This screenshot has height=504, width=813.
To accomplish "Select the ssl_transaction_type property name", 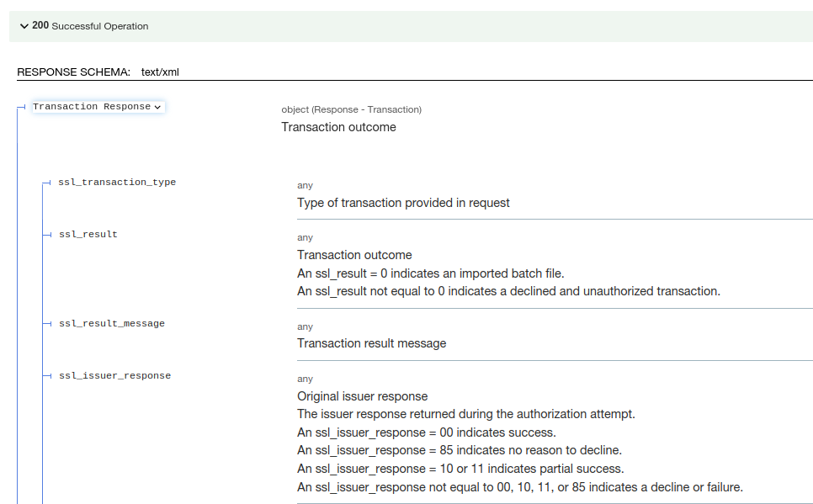I will coord(117,182).
